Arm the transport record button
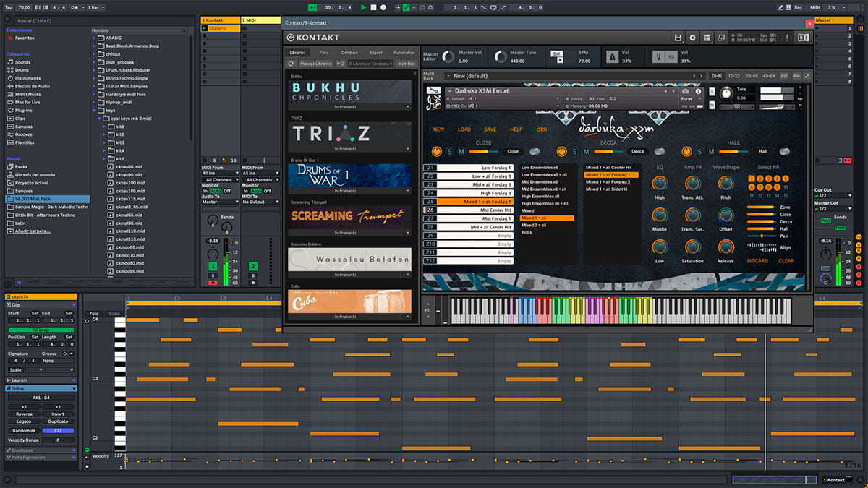 click(383, 7)
